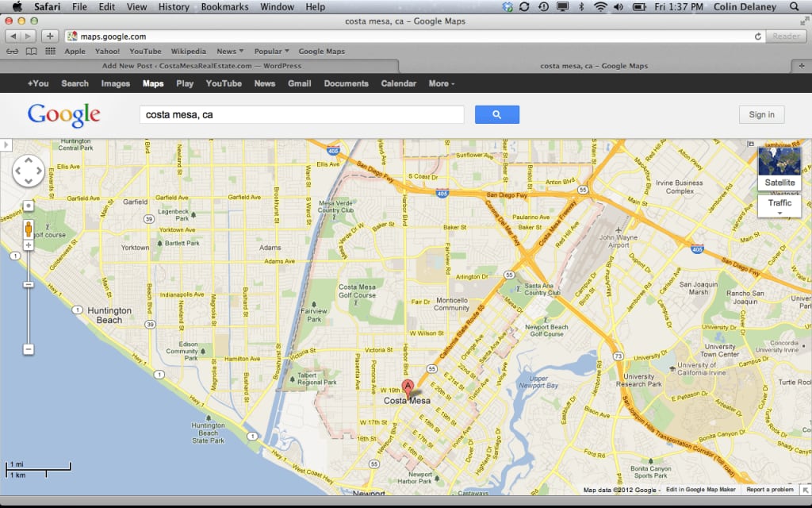Click the Safari back arrow button
The image size is (812, 508).
point(13,37)
